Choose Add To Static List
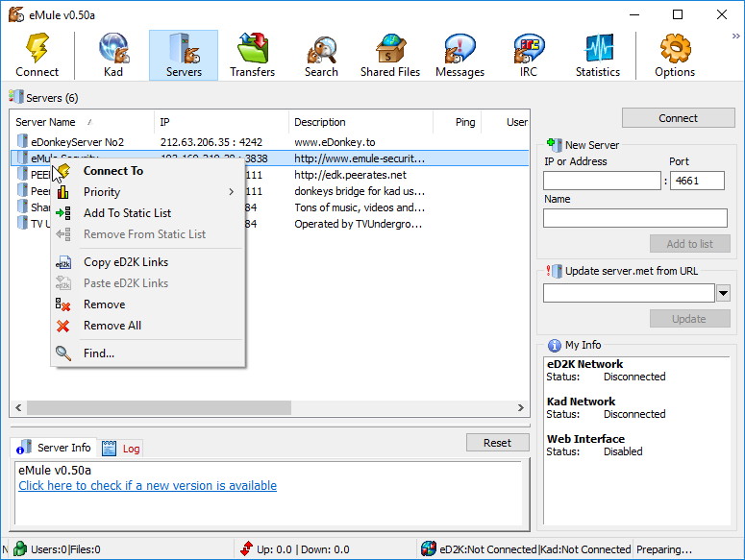 coord(148,213)
